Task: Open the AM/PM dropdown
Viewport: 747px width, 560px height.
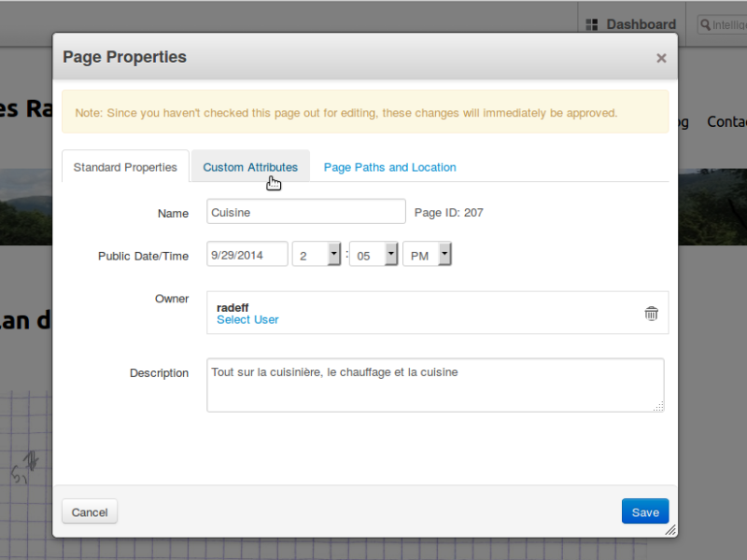Action: [427, 254]
